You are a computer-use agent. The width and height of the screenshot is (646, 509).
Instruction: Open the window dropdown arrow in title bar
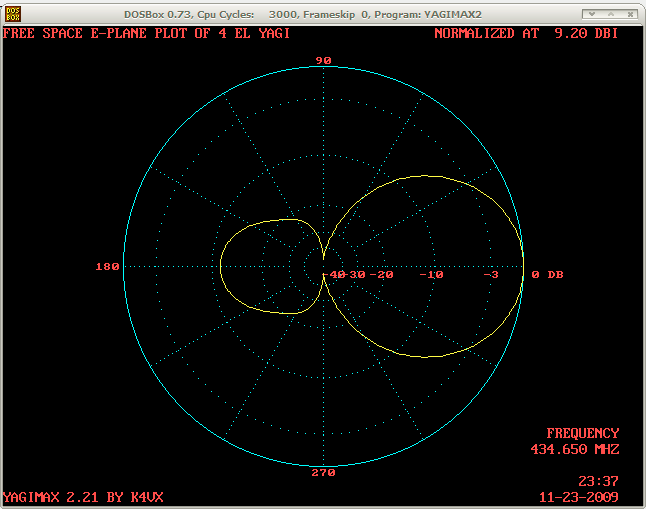tap(590, 13)
